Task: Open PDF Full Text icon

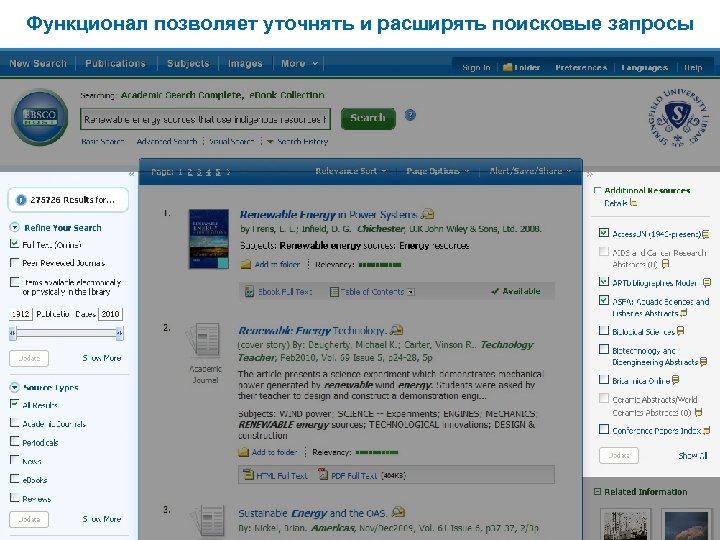Action: point(323,474)
